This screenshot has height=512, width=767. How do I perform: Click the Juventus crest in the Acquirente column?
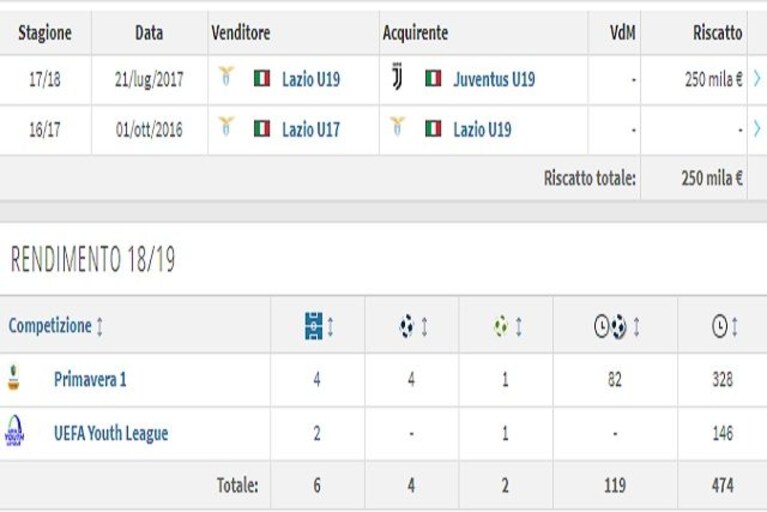point(397,77)
